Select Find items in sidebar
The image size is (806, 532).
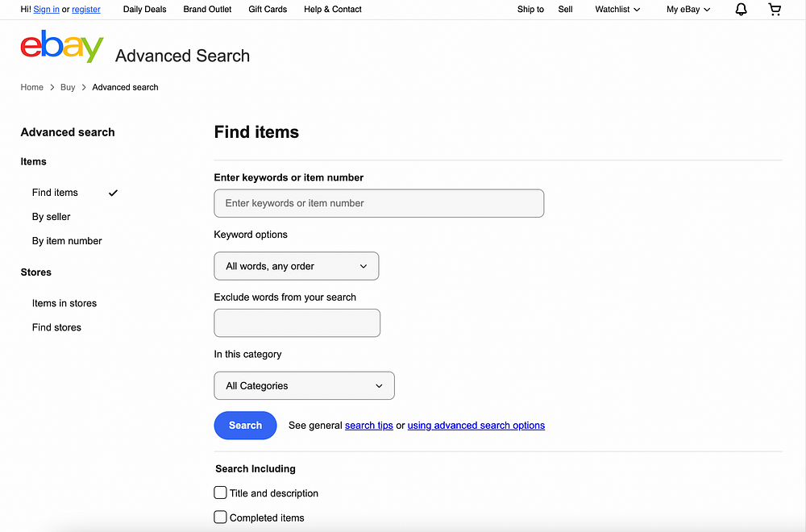coord(55,192)
